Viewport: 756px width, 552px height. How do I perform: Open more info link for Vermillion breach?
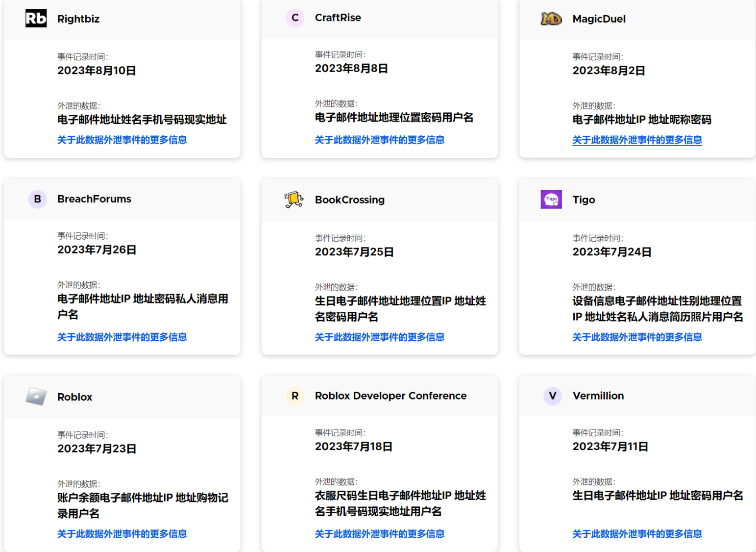pyautogui.click(x=637, y=533)
